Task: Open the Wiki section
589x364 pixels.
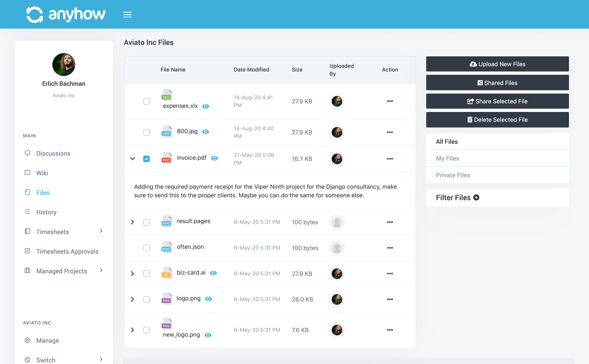Action: pyautogui.click(x=42, y=173)
